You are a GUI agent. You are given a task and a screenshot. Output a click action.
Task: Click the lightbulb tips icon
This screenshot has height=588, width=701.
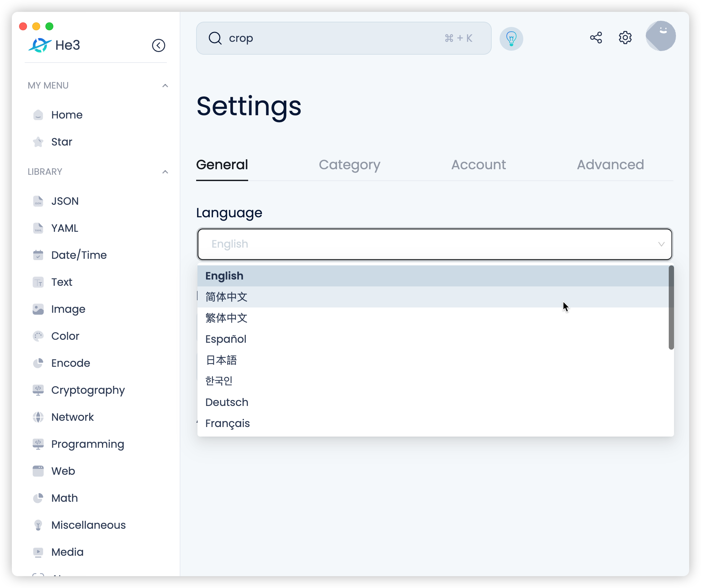click(x=511, y=39)
